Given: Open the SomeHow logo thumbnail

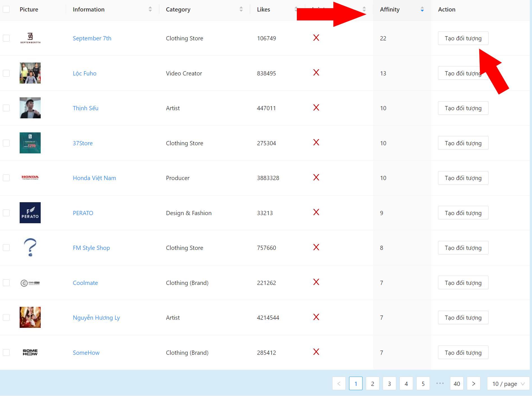Looking at the screenshot, I should pos(30,353).
